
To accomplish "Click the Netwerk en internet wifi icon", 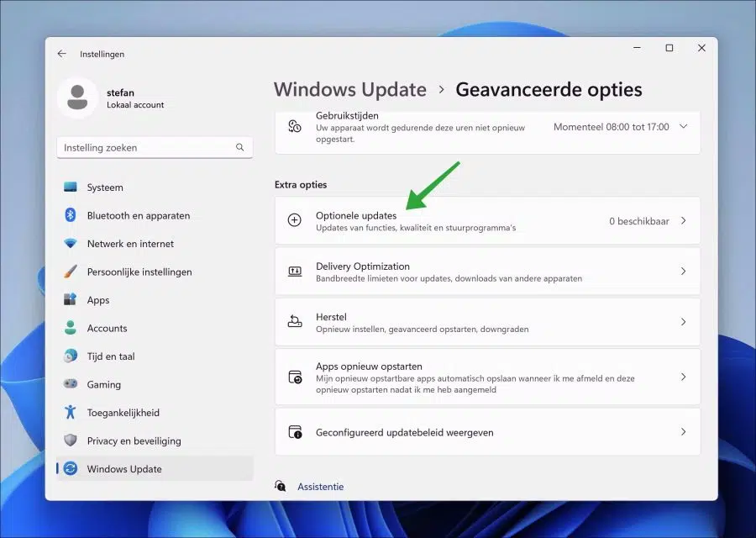I will pyautogui.click(x=71, y=244).
